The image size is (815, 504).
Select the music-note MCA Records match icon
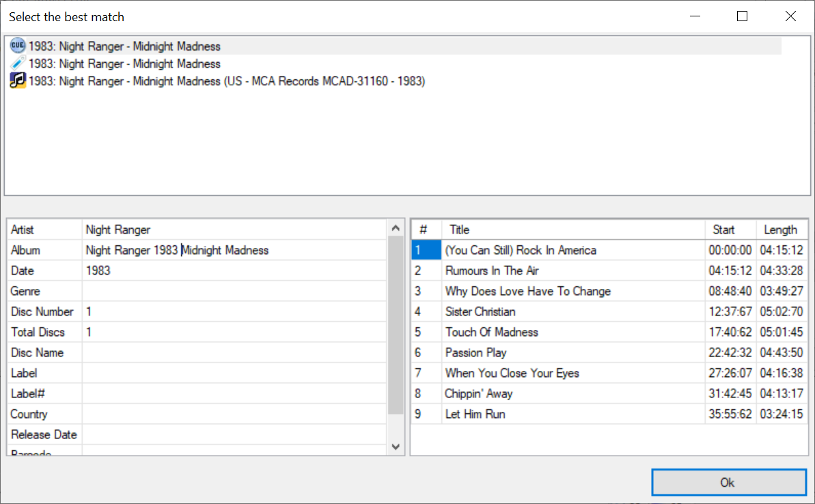[x=17, y=81]
